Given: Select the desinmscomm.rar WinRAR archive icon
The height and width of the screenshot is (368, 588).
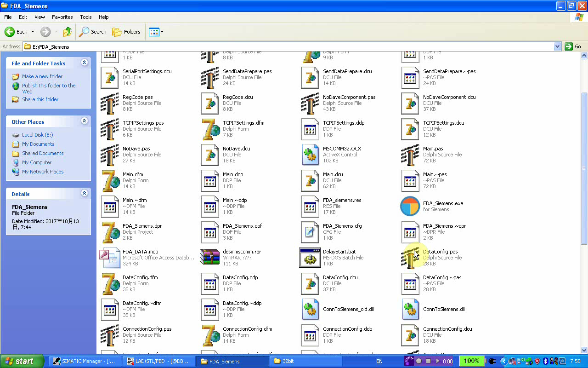Looking at the screenshot, I should point(210,258).
